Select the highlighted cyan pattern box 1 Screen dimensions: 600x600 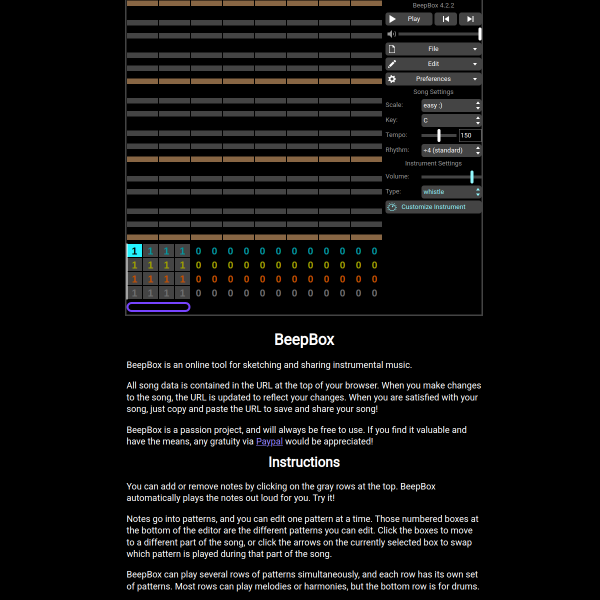click(x=134, y=251)
